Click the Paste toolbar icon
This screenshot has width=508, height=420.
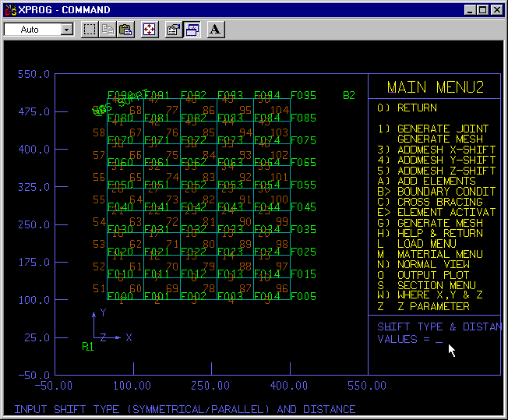tap(125, 30)
